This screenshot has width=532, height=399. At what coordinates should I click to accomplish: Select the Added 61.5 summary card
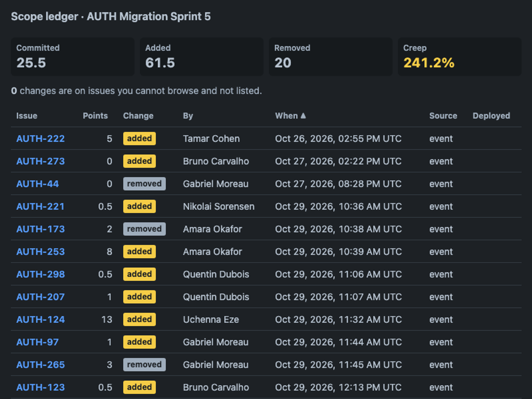click(202, 57)
